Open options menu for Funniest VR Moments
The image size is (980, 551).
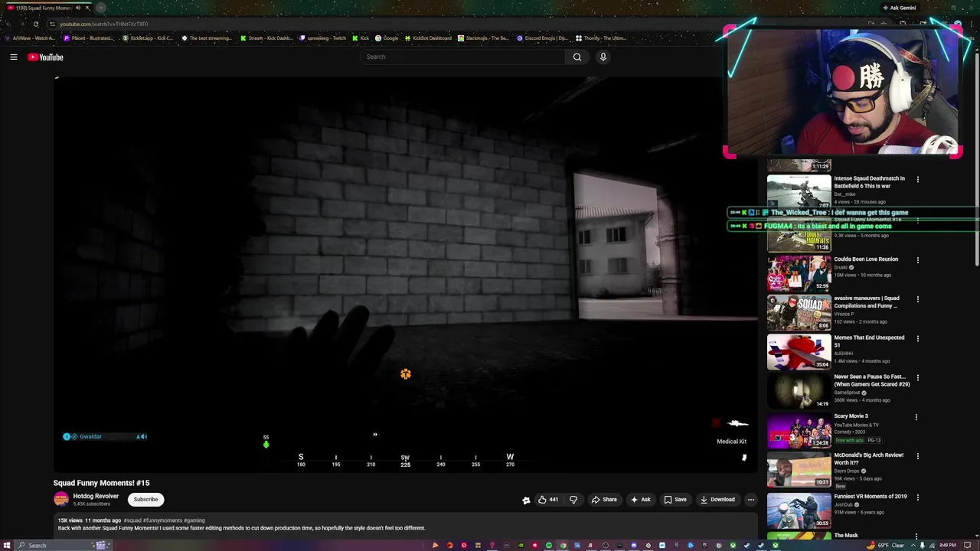(x=917, y=497)
